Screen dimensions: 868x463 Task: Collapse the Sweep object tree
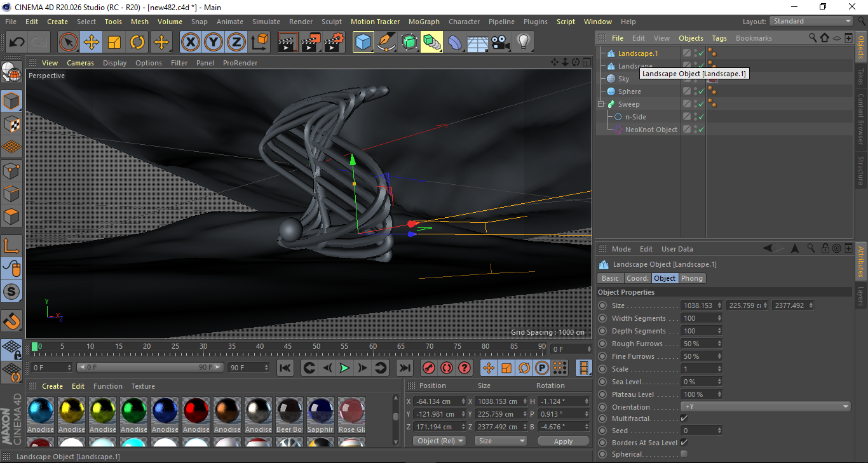(x=600, y=104)
